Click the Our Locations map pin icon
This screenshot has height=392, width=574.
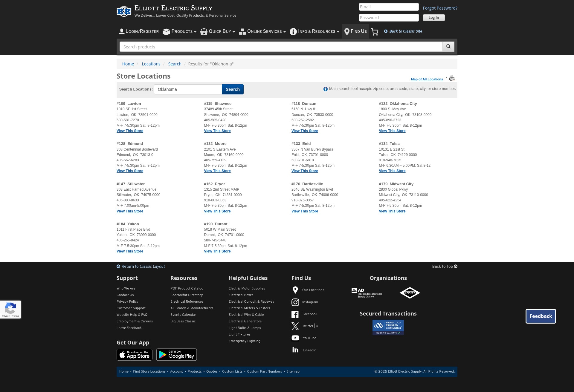pyautogui.click(x=295, y=290)
